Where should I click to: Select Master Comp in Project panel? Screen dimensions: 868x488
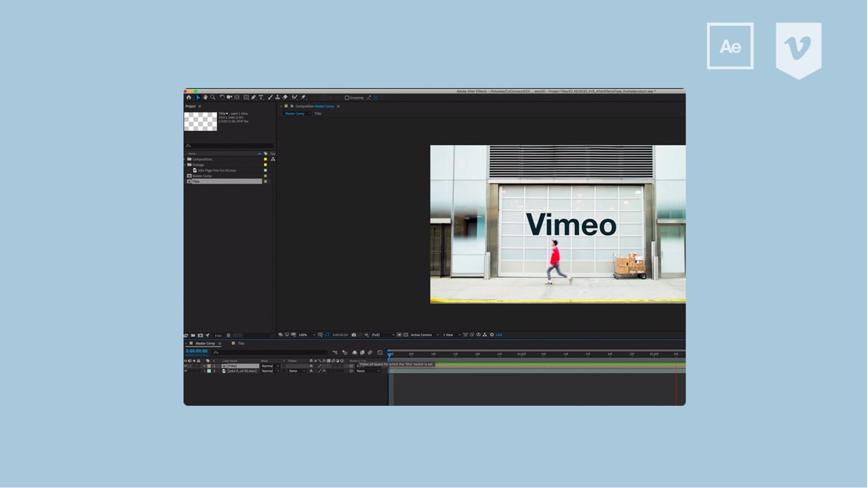click(202, 176)
